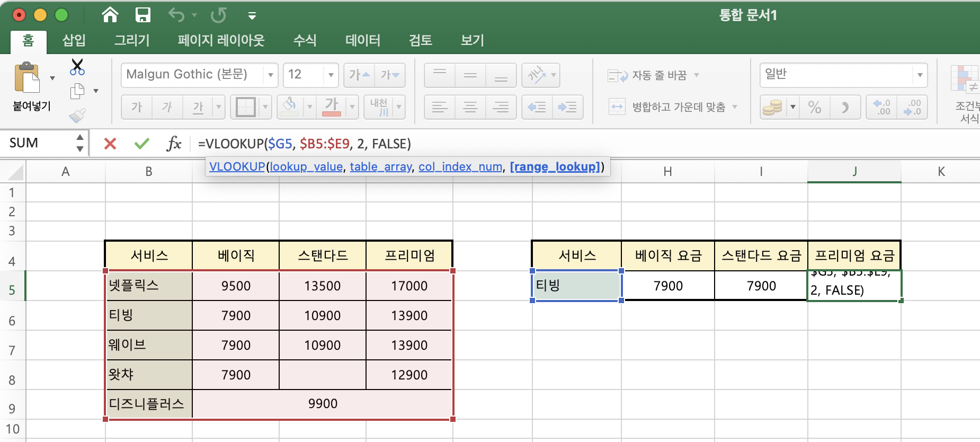980x442 pixels.
Task: Decrease font size with smaller 가 button
Action: coord(390,75)
